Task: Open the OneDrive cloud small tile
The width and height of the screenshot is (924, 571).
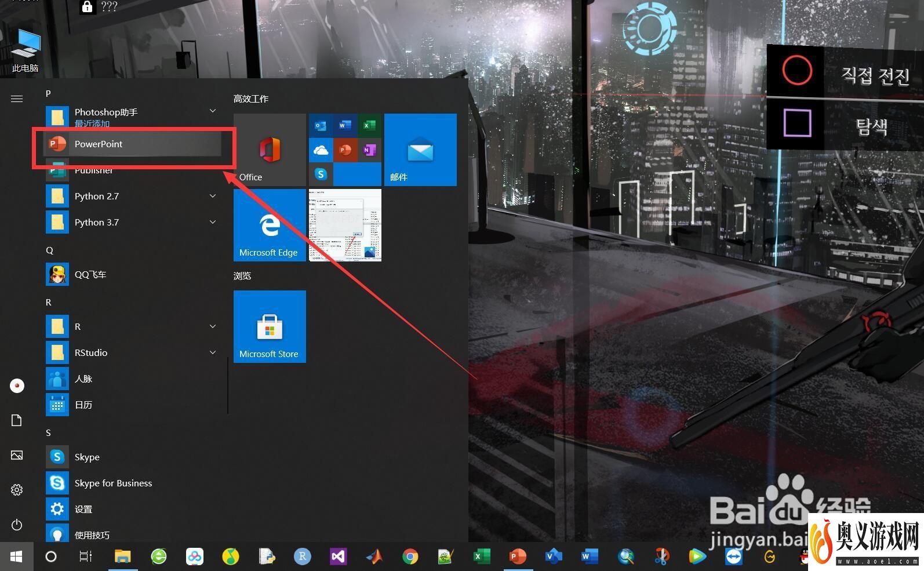Action: pyautogui.click(x=321, y=150)
